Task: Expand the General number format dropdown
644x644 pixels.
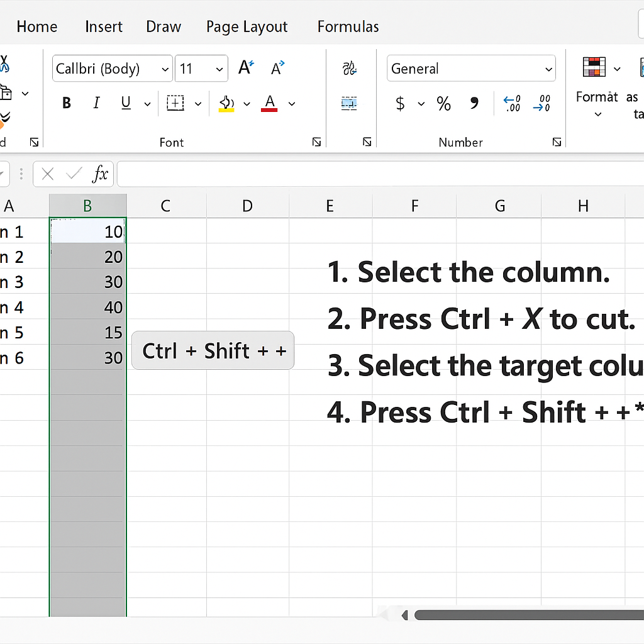Action: 548,69
